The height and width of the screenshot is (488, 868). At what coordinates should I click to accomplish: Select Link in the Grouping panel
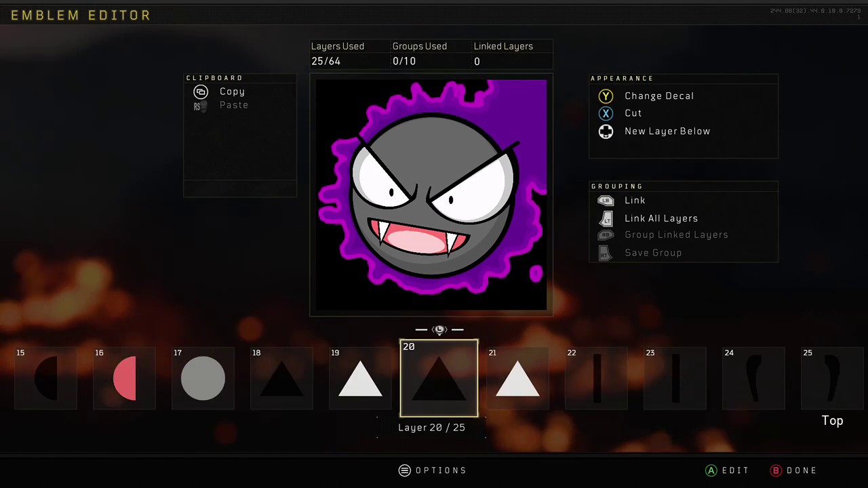point(635,201)
